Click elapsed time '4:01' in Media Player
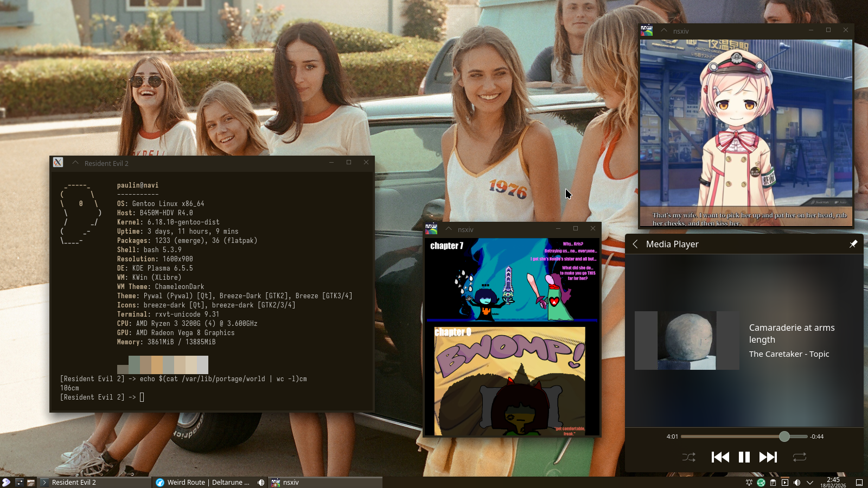This screenshot has height=488, width=868. pos(672,436)
